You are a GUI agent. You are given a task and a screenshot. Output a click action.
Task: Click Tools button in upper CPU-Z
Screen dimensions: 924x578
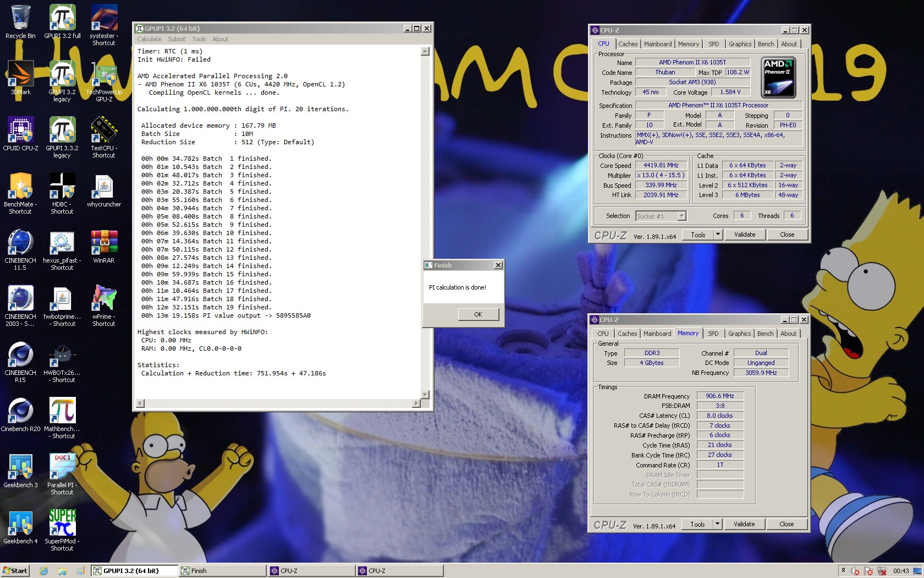698,235
